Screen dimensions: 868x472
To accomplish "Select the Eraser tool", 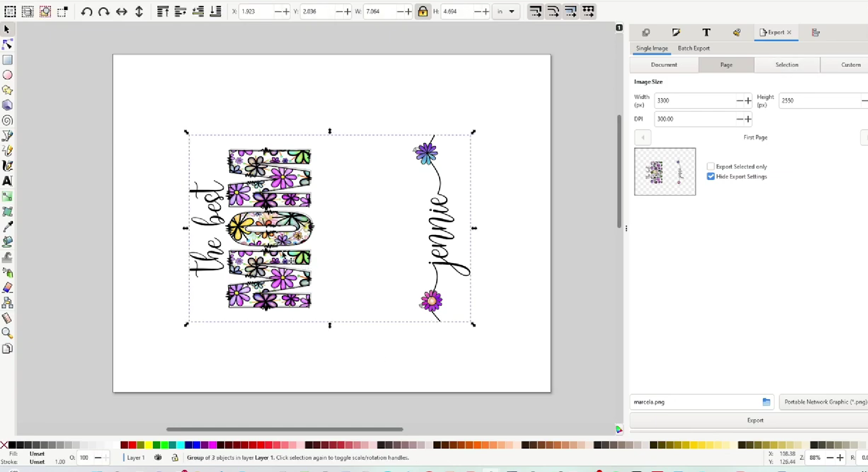I will click(x=8, y=288).
